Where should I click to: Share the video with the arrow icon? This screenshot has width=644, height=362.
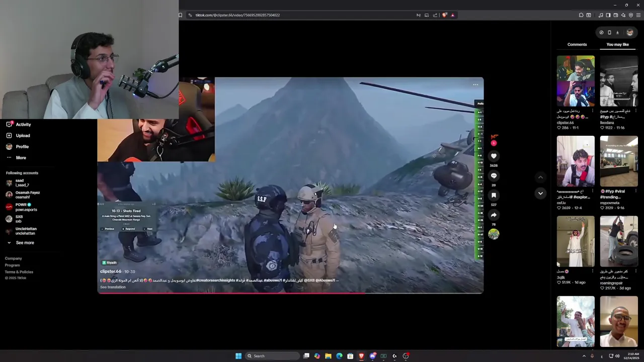pyautogui.click(x=494, y=215)
